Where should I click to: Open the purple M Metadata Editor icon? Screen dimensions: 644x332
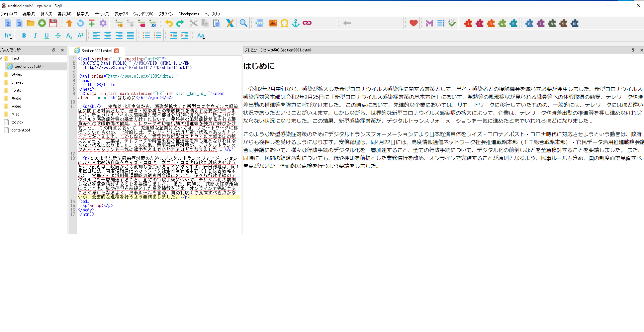pos(429,23)
